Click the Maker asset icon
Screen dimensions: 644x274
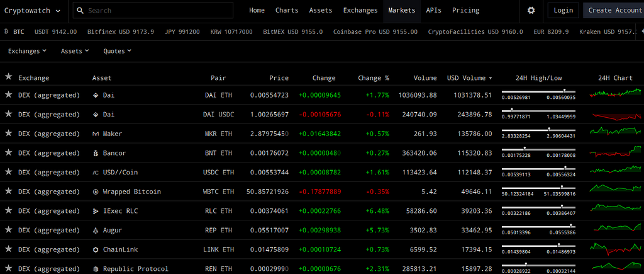point(96,134)
